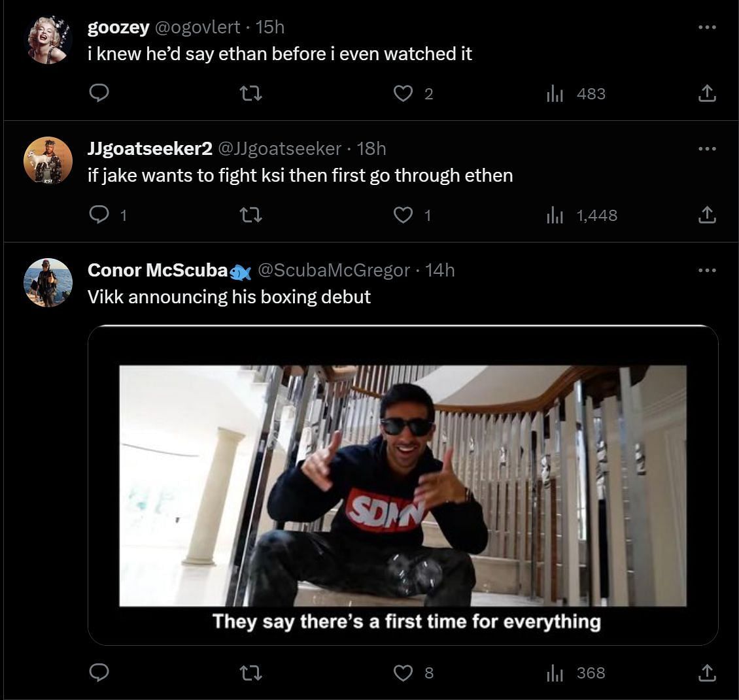Image resolution: width=739 pixels, height=700 pixels.
Task: View analytics showing 1,448 views
Action: click(x=581, y=216)
